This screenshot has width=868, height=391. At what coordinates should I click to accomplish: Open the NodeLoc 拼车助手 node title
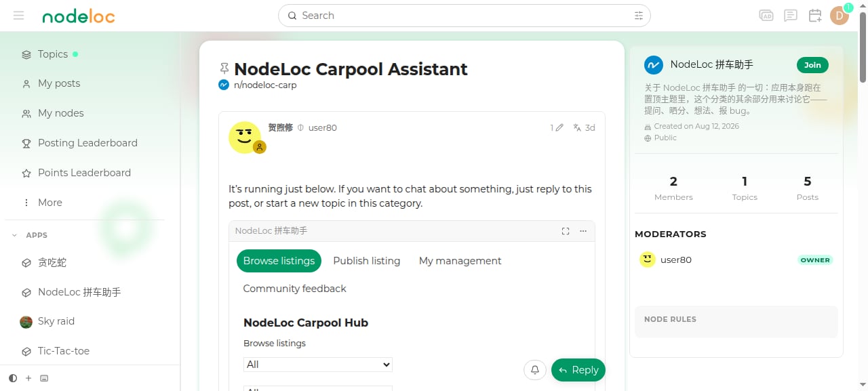click(x=711, y=65)
